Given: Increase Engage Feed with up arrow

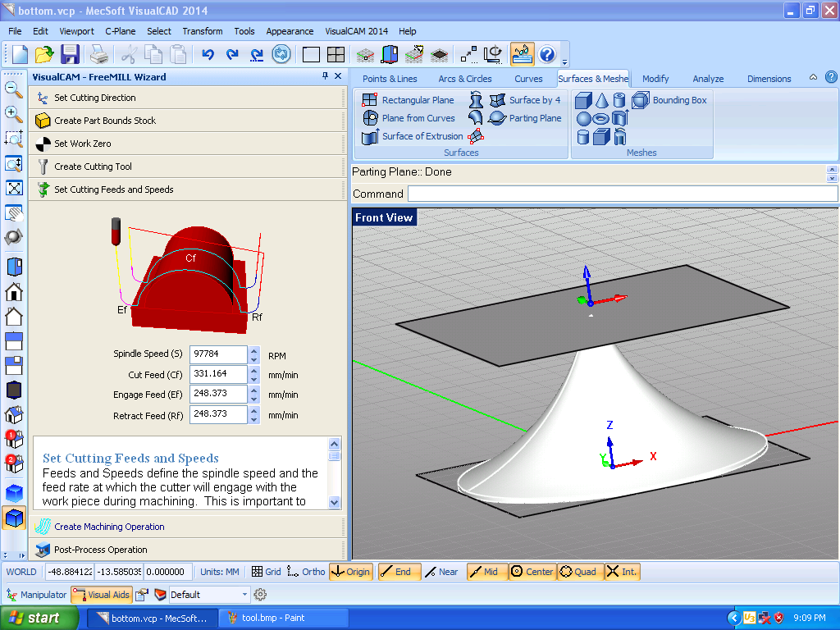Looking at the screenshot, I should pos(254,390).
